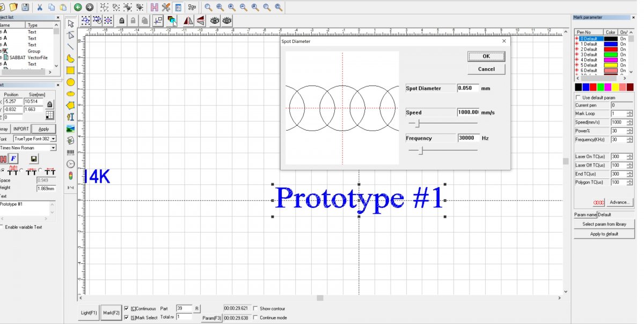Select the rectangle drawing tool

(x=70, y=70)
